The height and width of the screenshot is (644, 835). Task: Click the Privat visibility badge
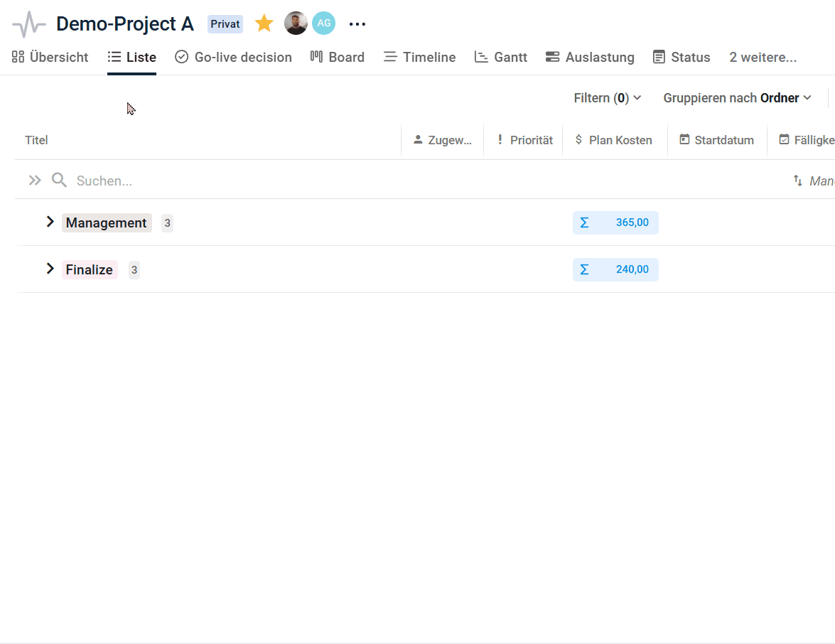[225, 24]
